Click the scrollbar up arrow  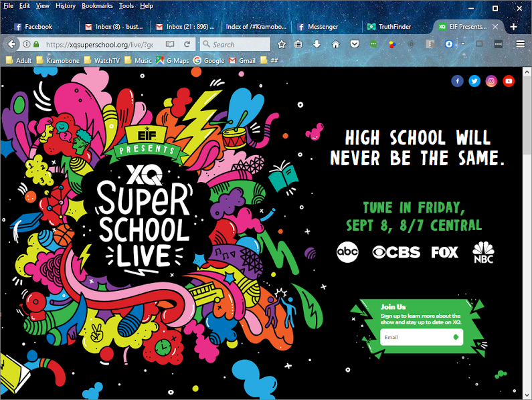tap(527, 72)
